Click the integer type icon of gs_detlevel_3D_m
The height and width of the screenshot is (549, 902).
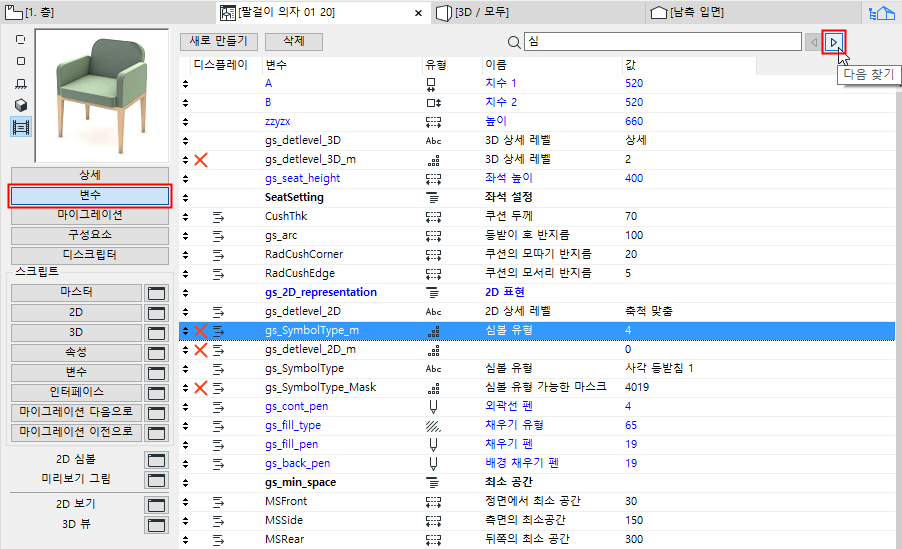tap(433, 160)
